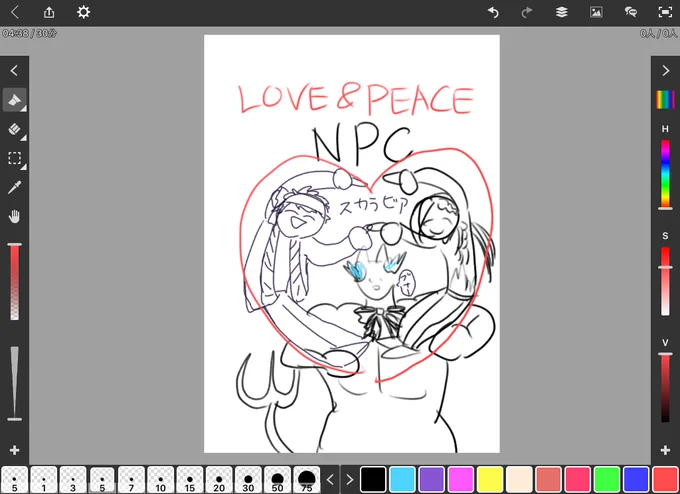
Task: Pick the blue color swatch
Action: (x=636, y=480)
